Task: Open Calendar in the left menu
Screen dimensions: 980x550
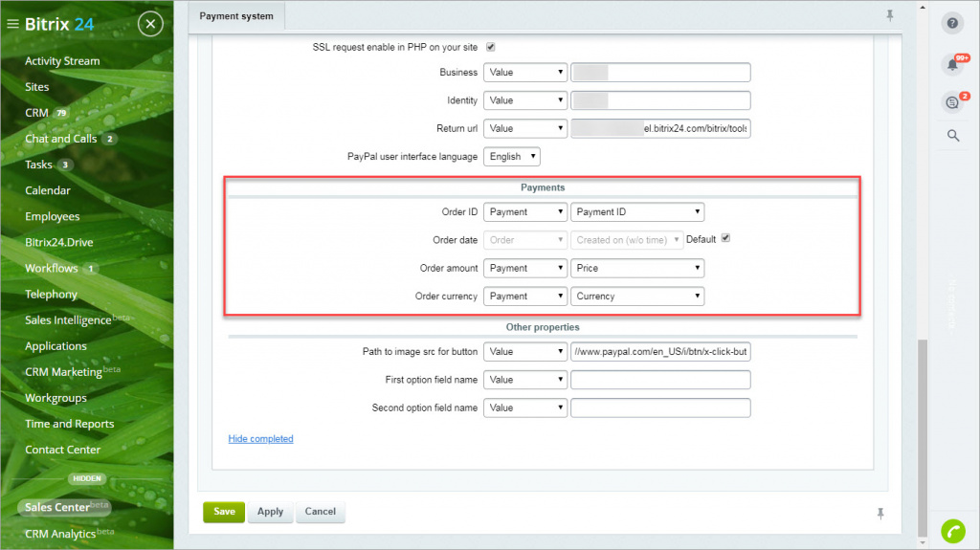Action: [x=48, y=190]
